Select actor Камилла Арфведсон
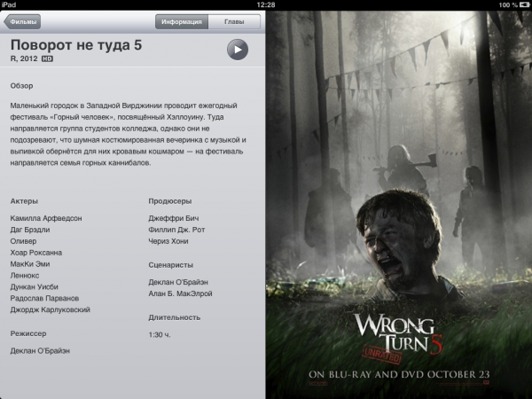This screenshot has height=399, width=532. (x=46, y=218)
